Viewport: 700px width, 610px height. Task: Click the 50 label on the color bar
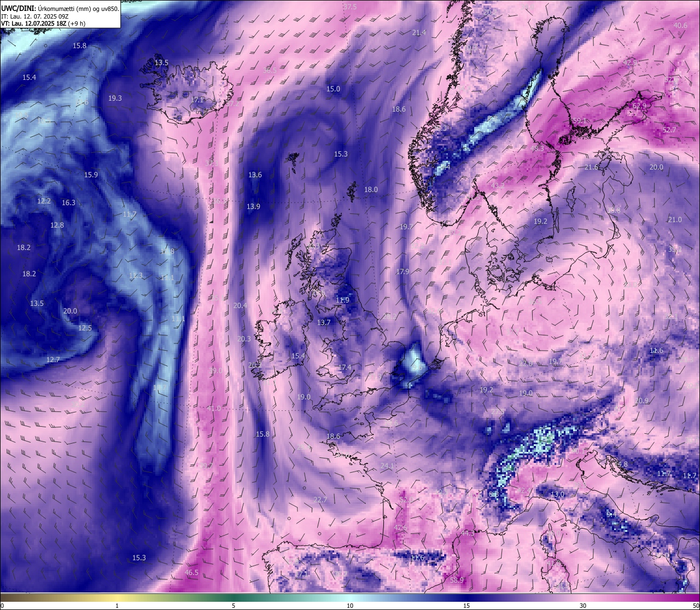click(x=696, y=606)
